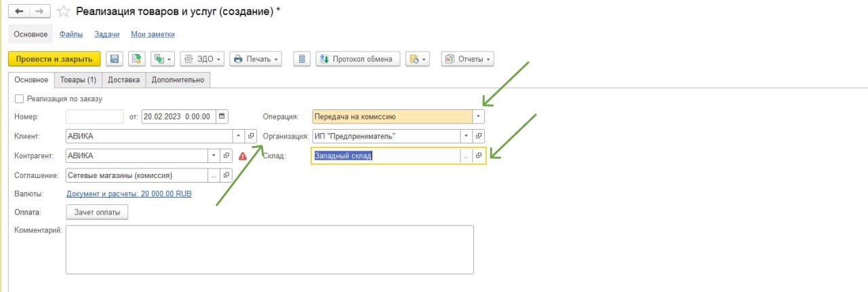Click into the Комментарий text area
The image size is (868, 292).
pos(269,249)
